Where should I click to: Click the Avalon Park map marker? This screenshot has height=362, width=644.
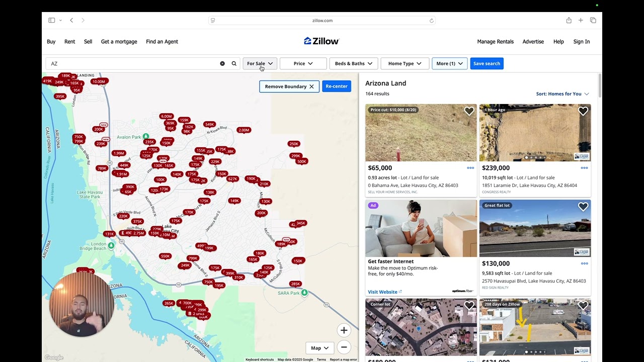point(146,136)
